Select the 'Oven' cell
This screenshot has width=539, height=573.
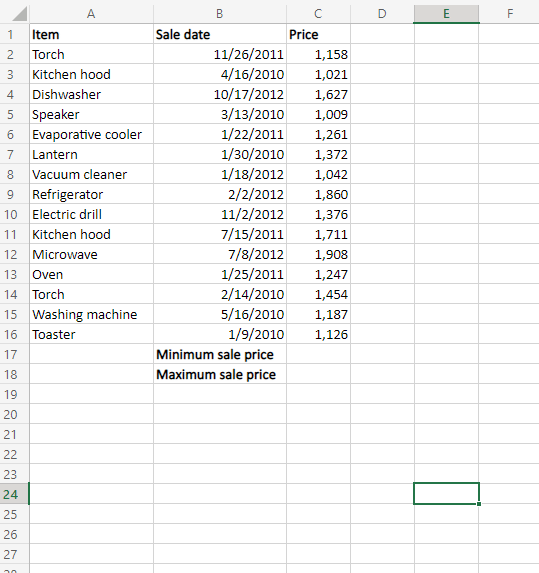(91, 274)
